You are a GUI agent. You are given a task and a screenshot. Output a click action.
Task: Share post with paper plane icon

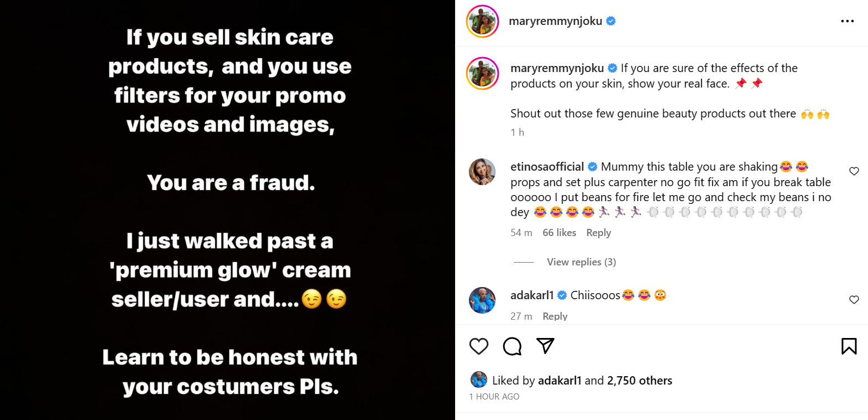tap(545, 346)
